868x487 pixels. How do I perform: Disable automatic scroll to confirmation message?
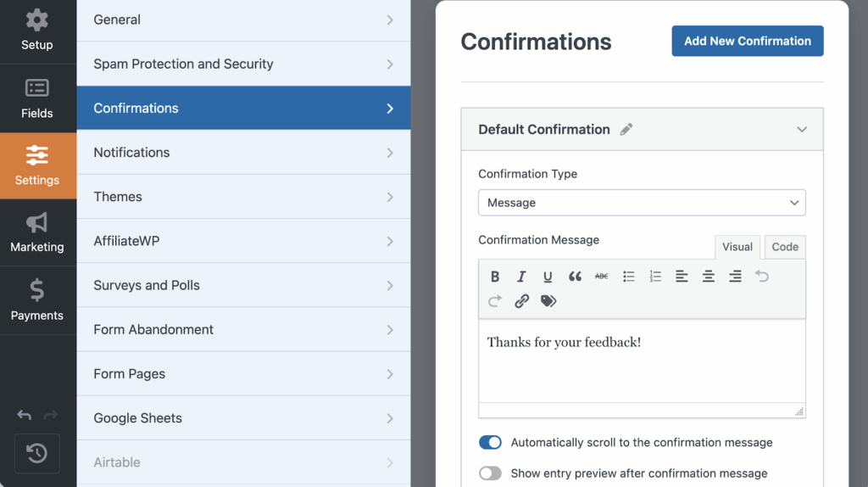[x=490, y=443]
